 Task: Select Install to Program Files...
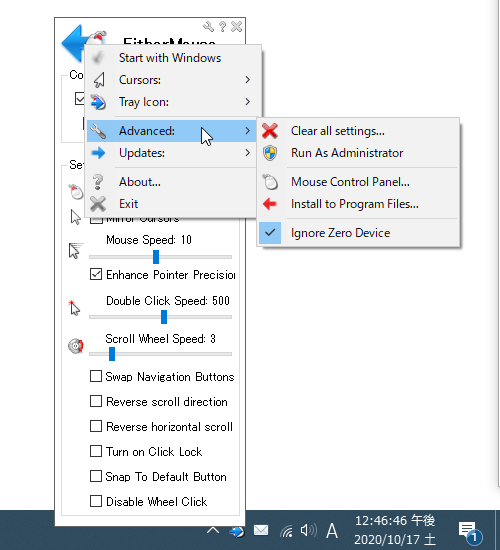pos(358,204)
